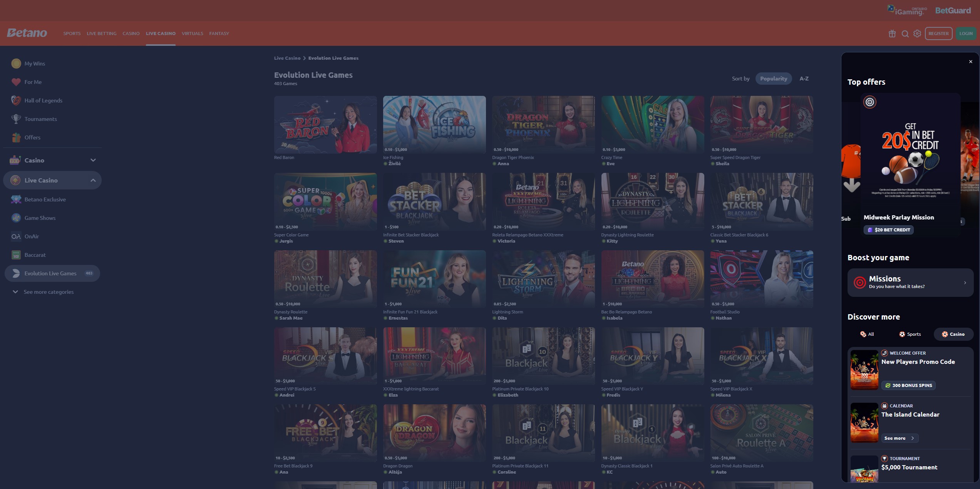Screen dimensions: 980x489
Task: Click the $20 Bet Credit badge
Action: click(x=888, y=230)
